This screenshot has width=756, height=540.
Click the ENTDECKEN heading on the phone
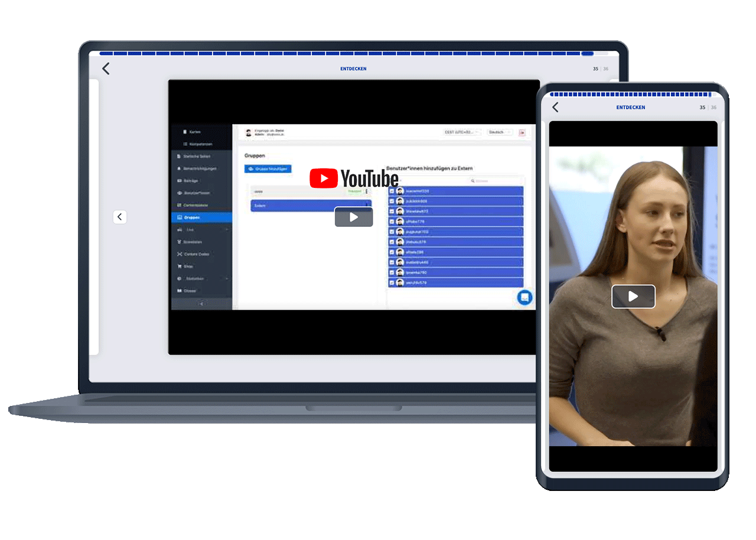631,108
